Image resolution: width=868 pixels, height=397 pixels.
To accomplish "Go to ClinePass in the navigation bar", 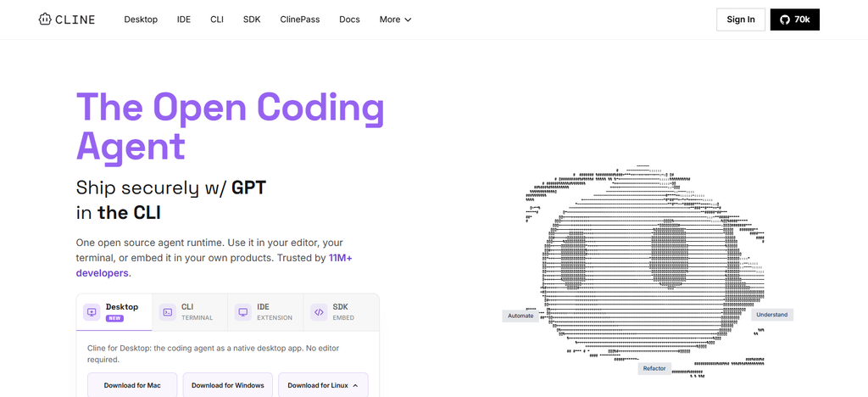I will tap(299, 20).
